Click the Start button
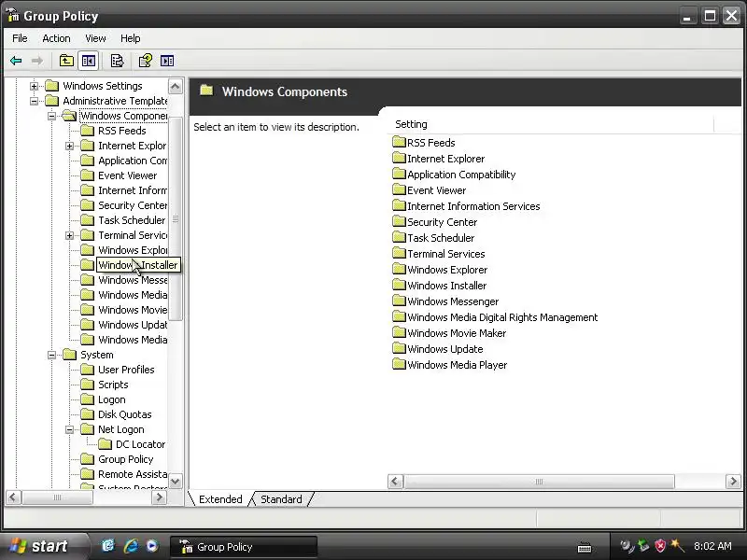 (x=44, y=546)
